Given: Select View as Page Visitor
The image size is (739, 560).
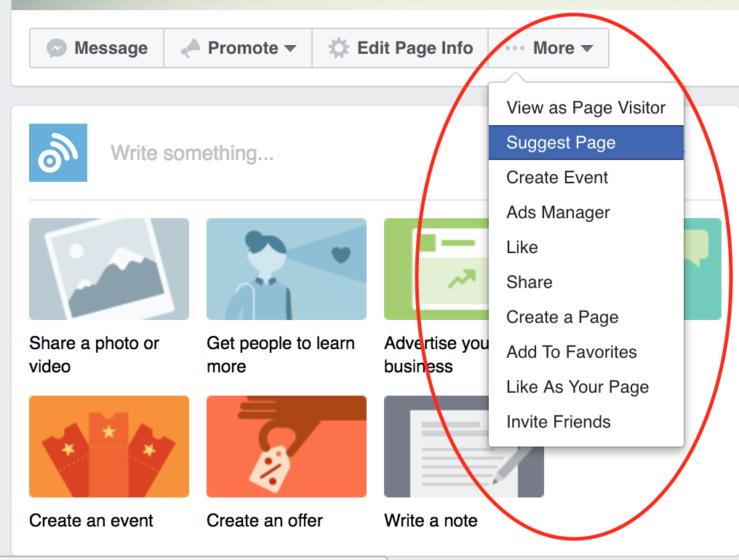Looking at the screenshot, I should [586, 108].
